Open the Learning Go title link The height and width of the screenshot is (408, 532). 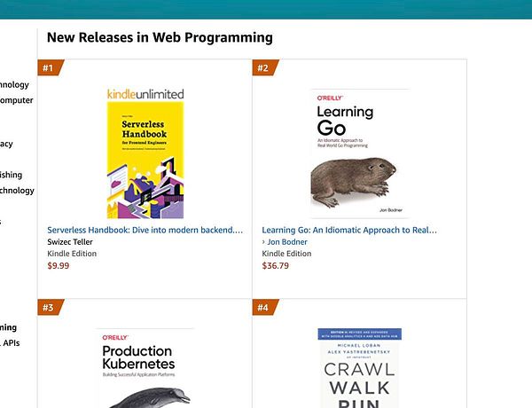[x=349, y=230]
